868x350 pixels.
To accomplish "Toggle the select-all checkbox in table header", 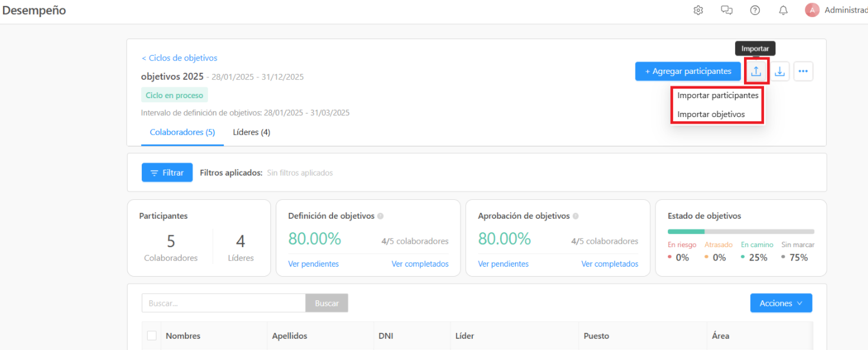I will pyautogui.click(x=152, y=335).
